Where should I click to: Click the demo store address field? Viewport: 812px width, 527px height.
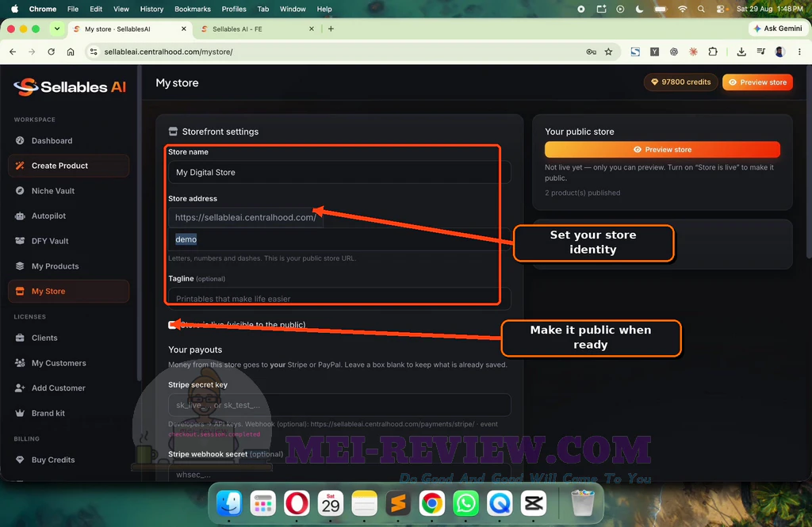(x=339, y=239)
